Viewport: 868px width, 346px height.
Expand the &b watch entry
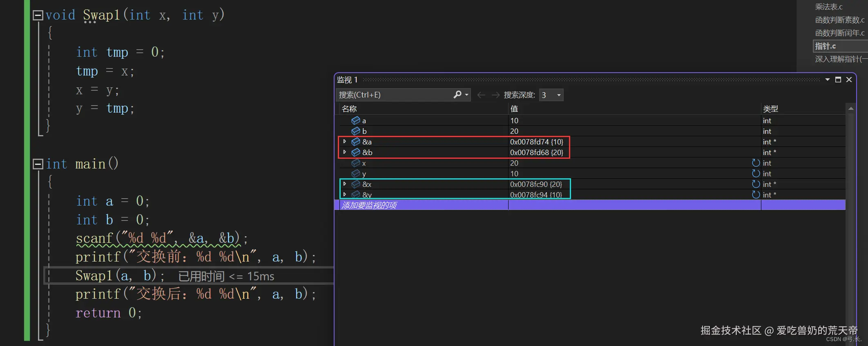[x=345, y=152]
